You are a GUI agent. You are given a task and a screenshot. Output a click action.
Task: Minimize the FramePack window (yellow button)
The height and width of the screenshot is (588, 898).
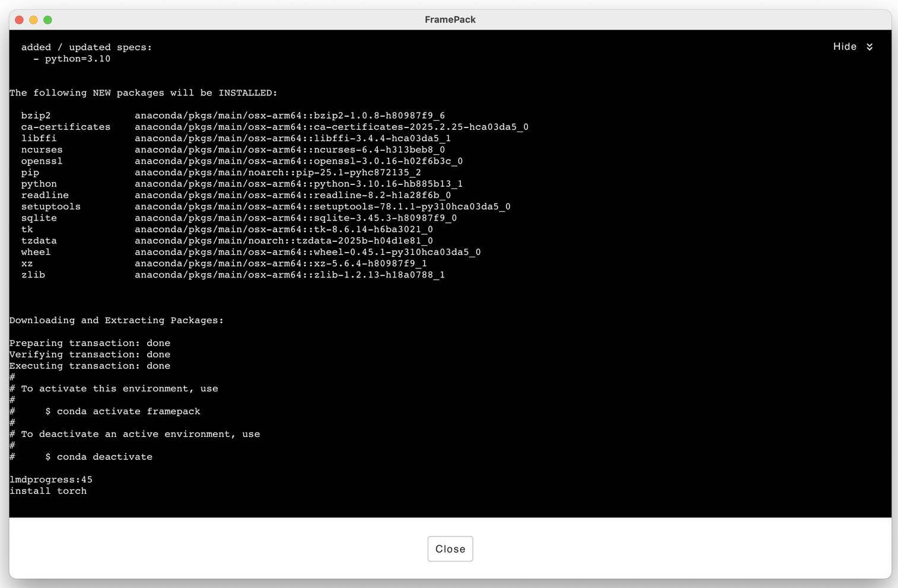tap(33, 20)
